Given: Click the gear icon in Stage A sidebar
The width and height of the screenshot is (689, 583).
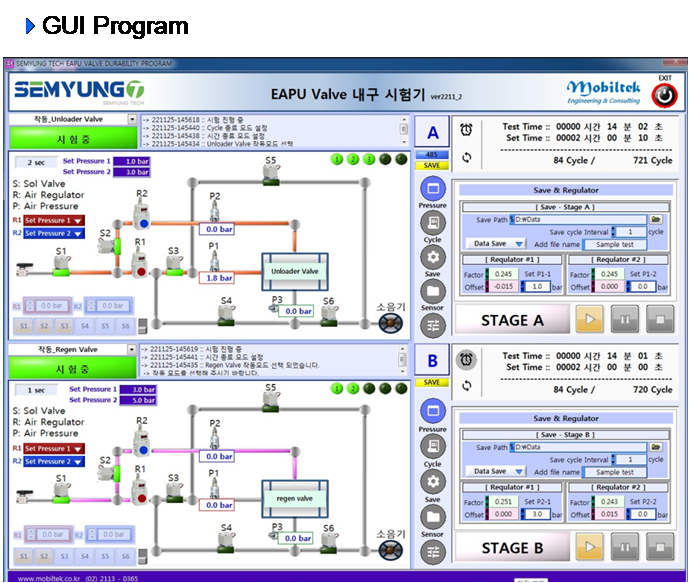Looking at the screenshot, I should 433,257.
